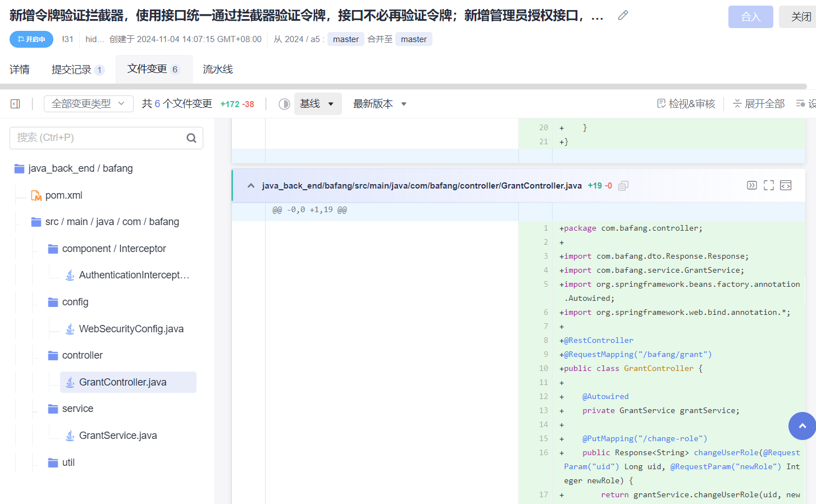The image size is (816, 504).
Task: Copy GrantController.java file path icon
Action: click(x=623, y=186)
